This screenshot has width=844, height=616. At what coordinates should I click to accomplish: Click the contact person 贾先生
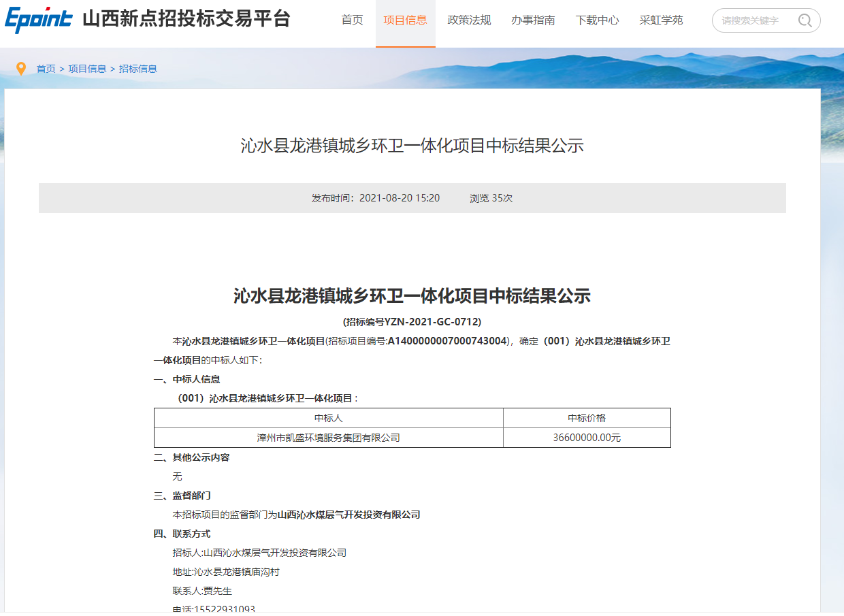218,591
